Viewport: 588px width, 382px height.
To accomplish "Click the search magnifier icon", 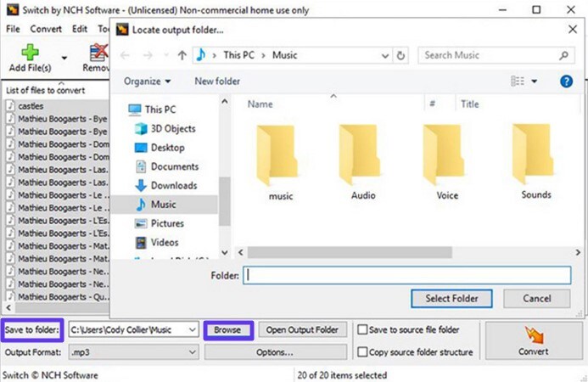I will point(563,55).
